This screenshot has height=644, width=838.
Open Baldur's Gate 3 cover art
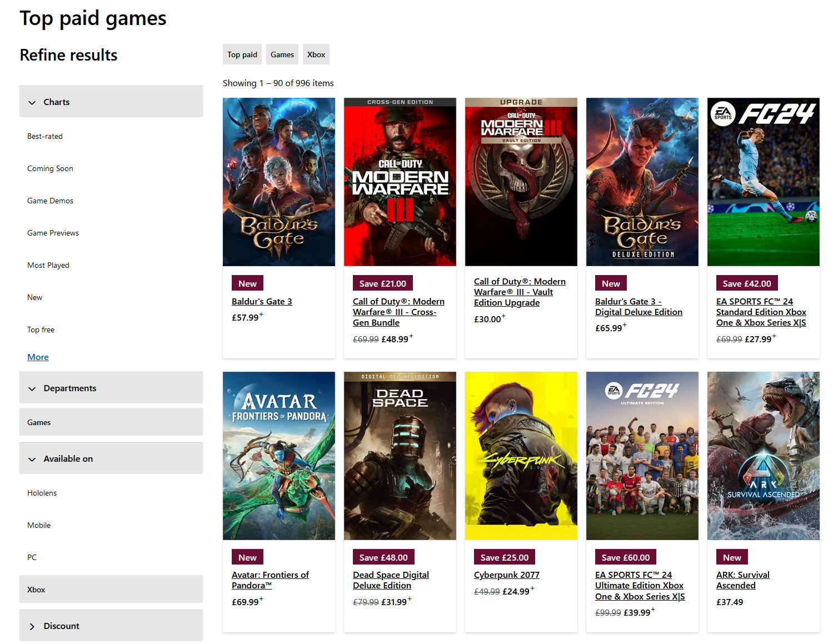click(x=279, y=182)
